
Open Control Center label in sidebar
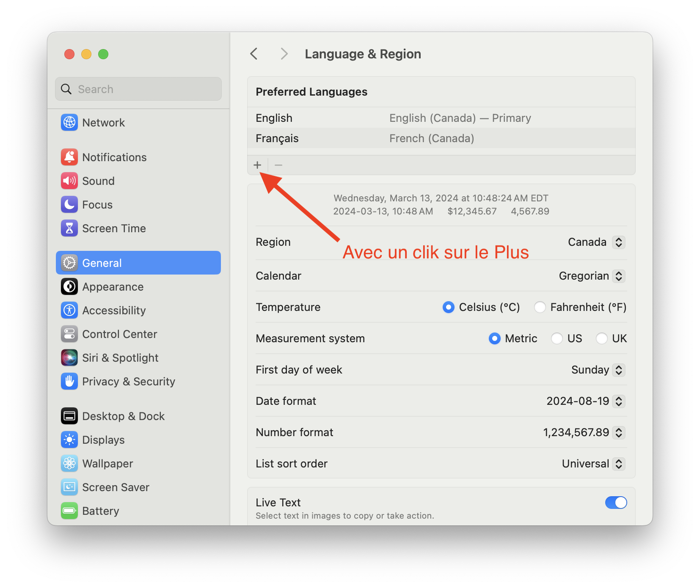(x=120, y=334)
